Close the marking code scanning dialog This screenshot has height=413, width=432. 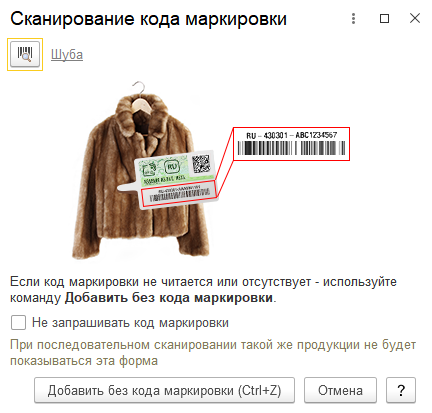pos(415,18)
